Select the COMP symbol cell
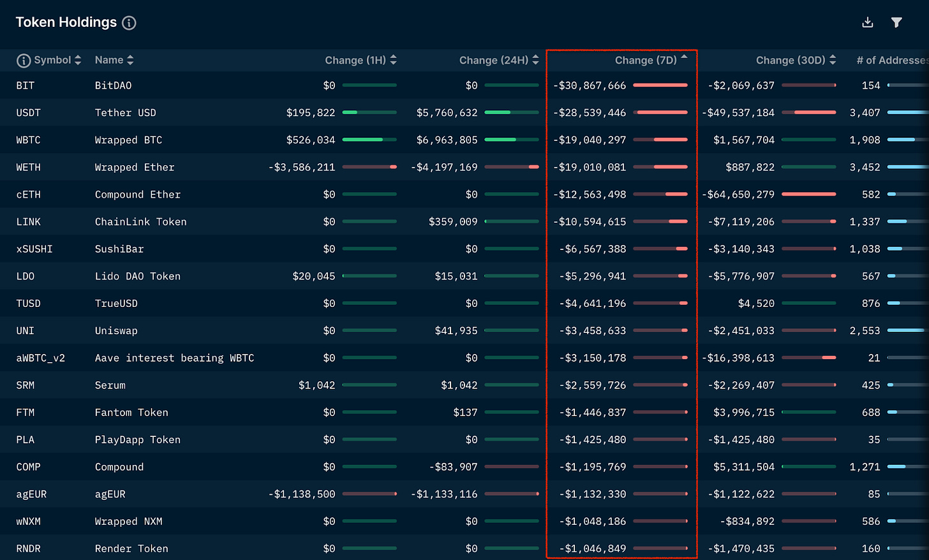This screenshot has height=560, width=929. click(x=28, y=468)
